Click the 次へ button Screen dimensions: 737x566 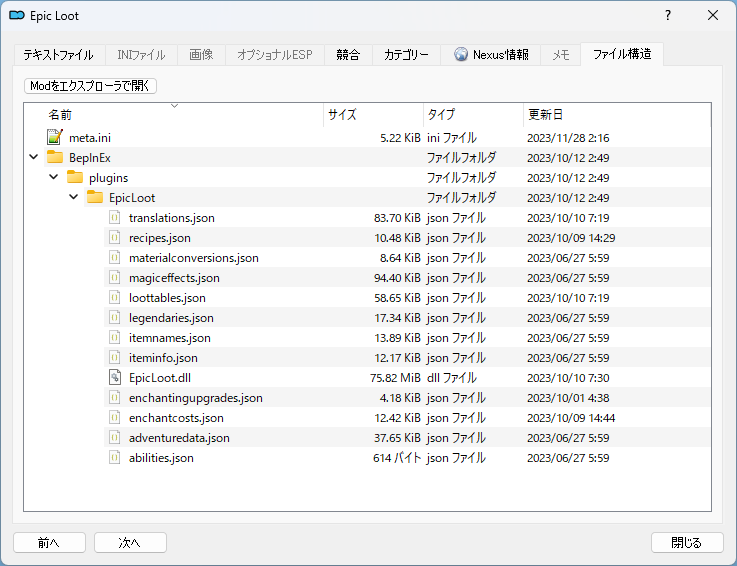130,542
